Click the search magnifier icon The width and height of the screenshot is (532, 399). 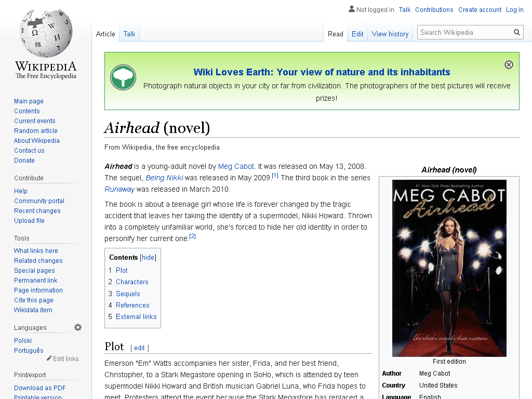tap(517, 32)
